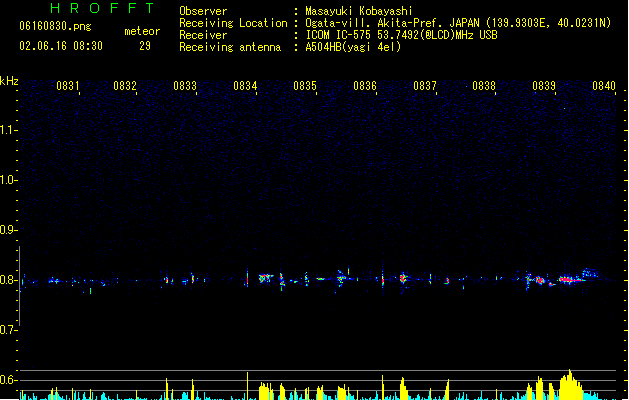Click the 0840 time marker
The image size is (629, 400).
pyautogui.click(x=604, y=86)
